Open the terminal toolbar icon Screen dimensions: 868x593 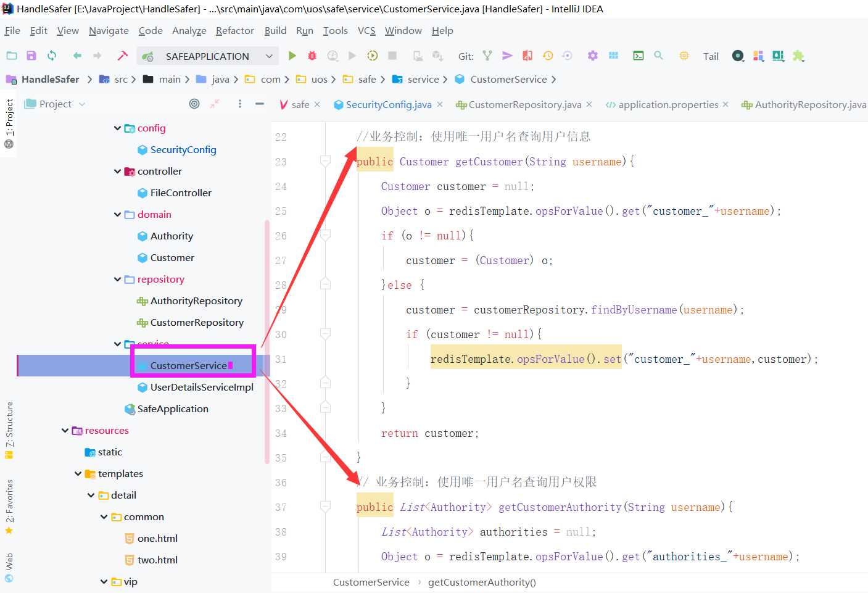[639, 56]
